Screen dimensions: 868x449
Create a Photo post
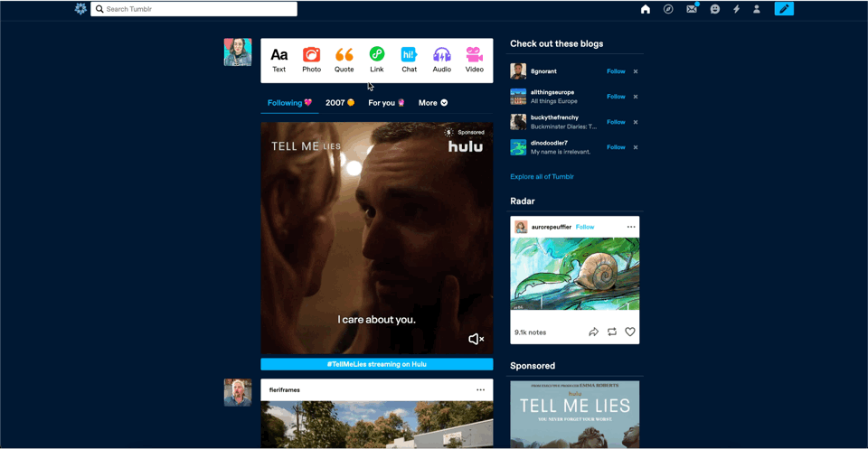[x=311, y=61]
